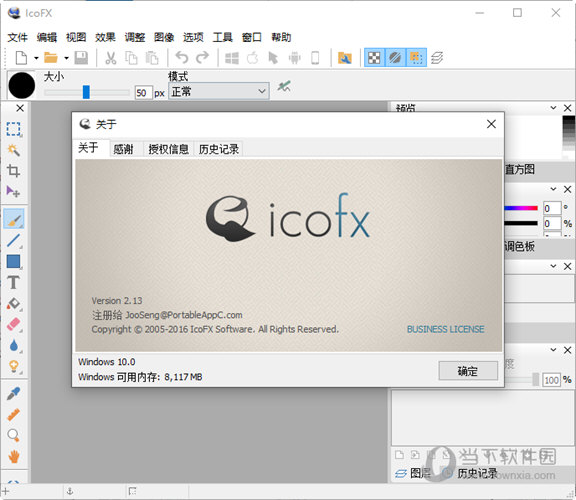
Task: Click the brush size 50 input field
Action: tap(143, 93)
